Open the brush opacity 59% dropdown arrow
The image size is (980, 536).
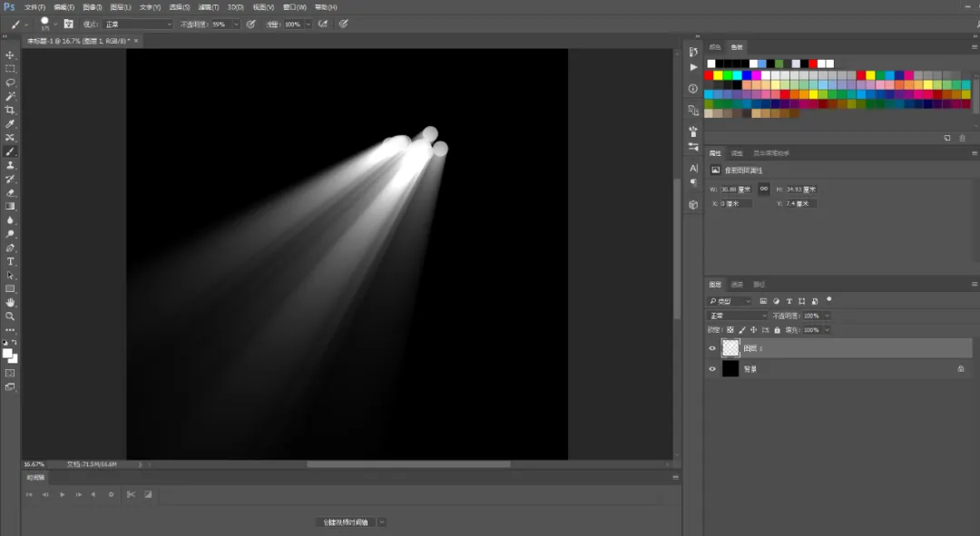[236, 24]
